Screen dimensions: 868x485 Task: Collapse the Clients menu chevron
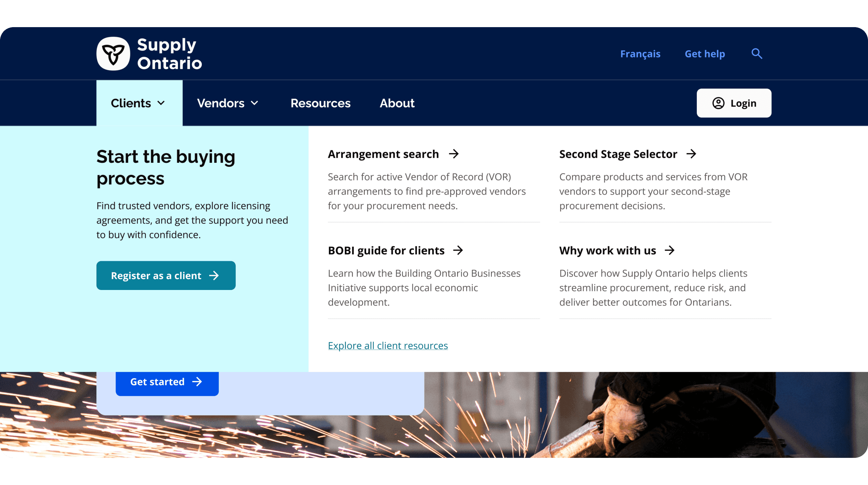[161, 103]
